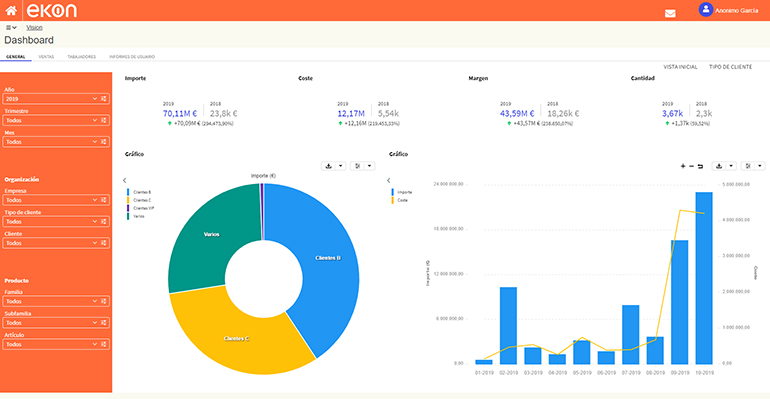Click the multi-select icon in Trimestre filter
Screen dimensions: 770x399
104,120
